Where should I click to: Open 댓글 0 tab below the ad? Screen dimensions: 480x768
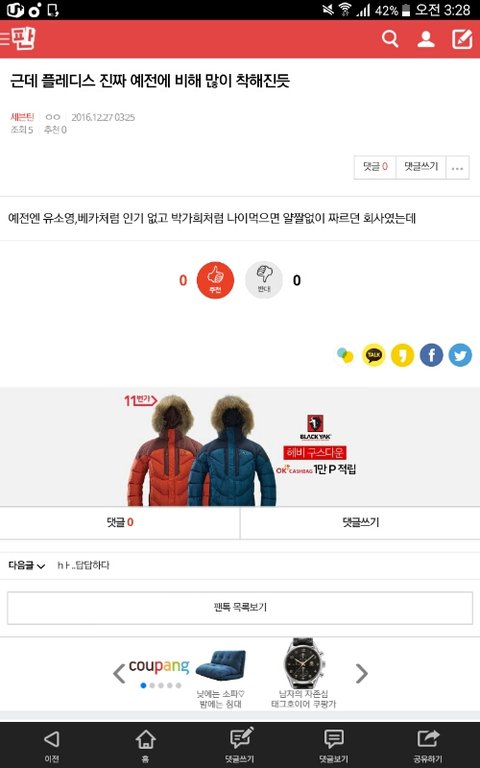click(x=120, y=523)
